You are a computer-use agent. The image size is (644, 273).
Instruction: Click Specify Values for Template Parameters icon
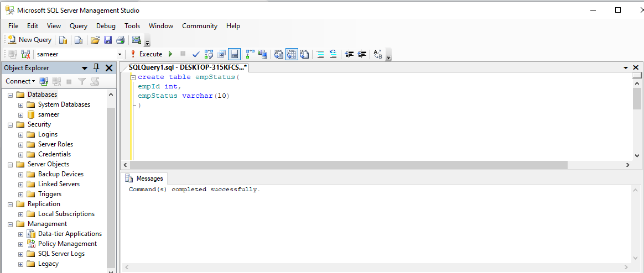click(x=378, y=54)
